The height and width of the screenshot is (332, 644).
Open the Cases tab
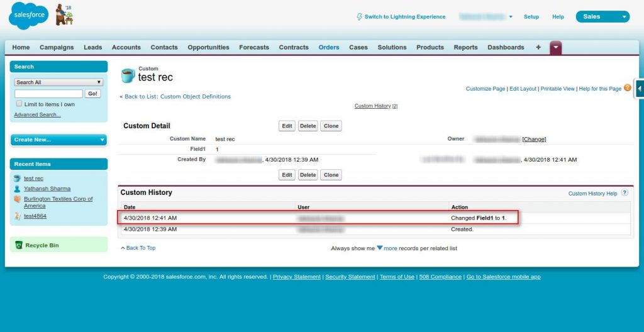[x=358, y=47]
